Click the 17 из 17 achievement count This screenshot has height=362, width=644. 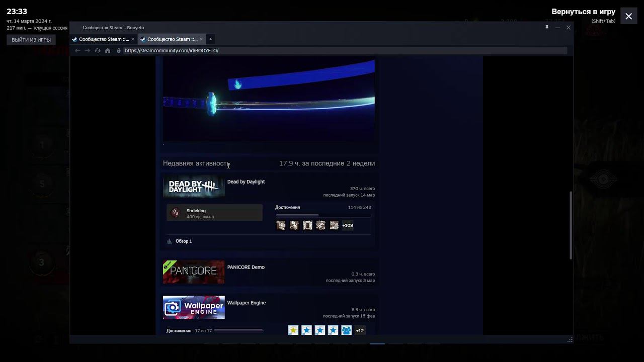click(203, 331)
